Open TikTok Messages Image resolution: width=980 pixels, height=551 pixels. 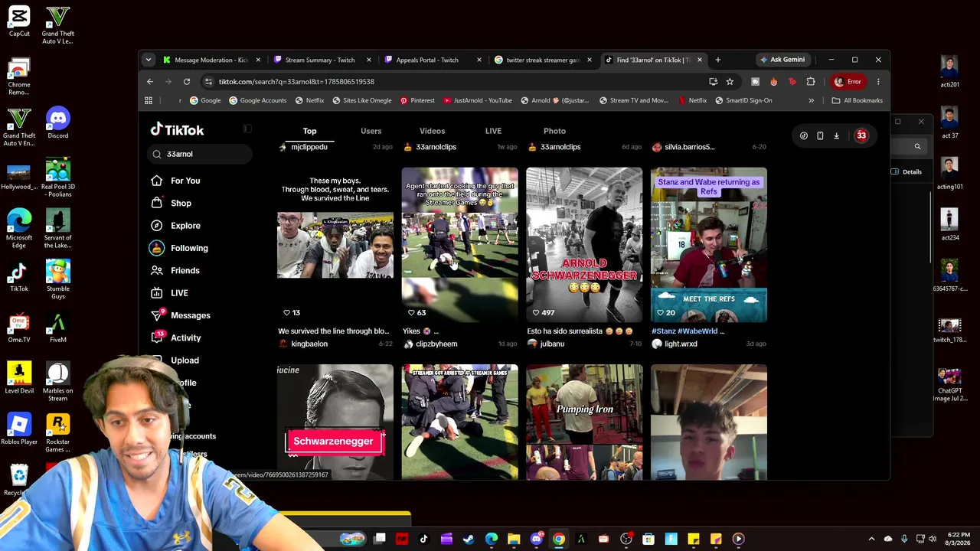(x=190, y=315)
